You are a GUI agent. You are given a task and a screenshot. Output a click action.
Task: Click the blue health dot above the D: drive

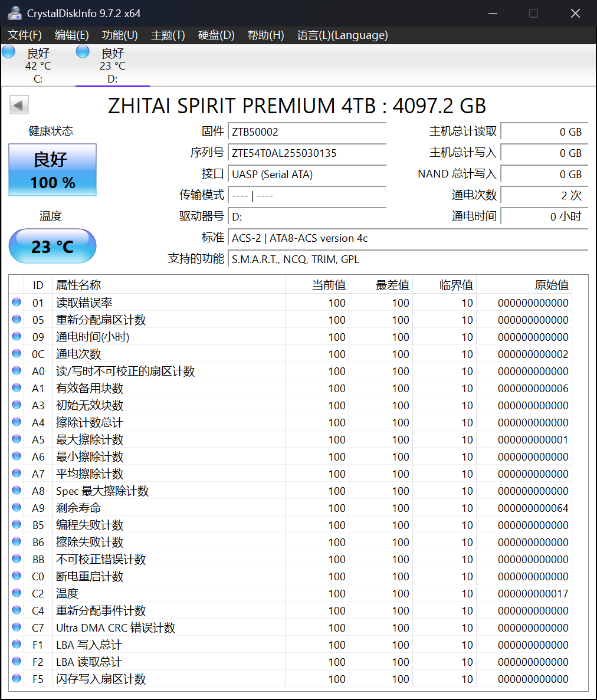(x=82, y=51)
